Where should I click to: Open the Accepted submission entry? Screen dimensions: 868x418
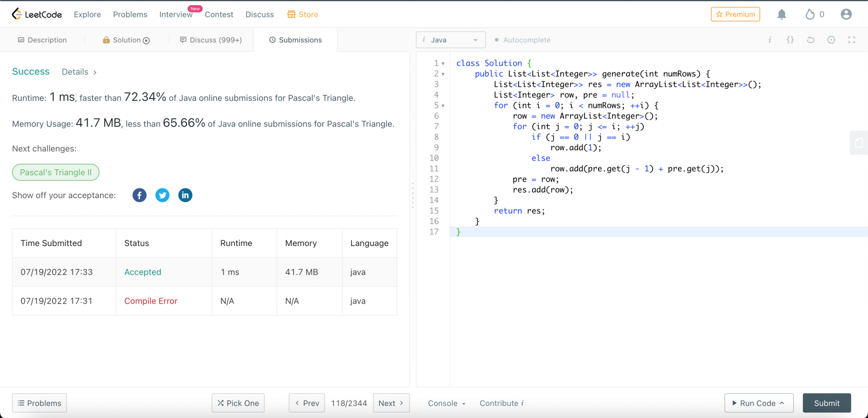click(142, 272)
